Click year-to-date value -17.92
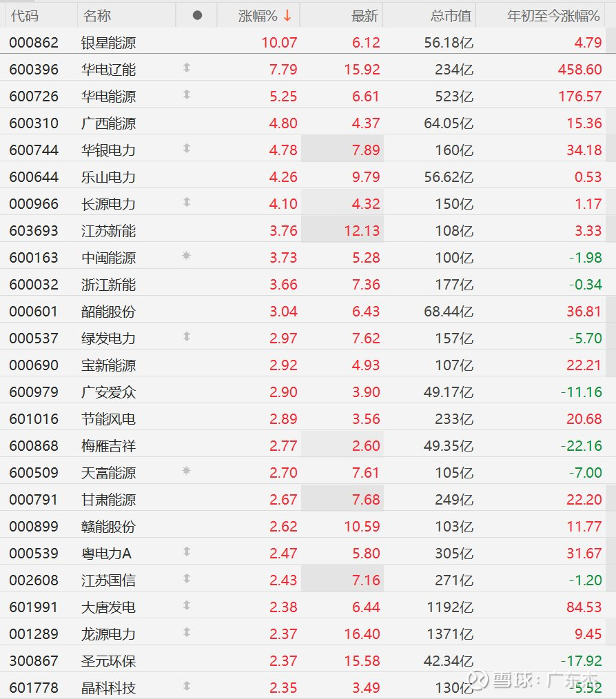 (x=582, y=660)
